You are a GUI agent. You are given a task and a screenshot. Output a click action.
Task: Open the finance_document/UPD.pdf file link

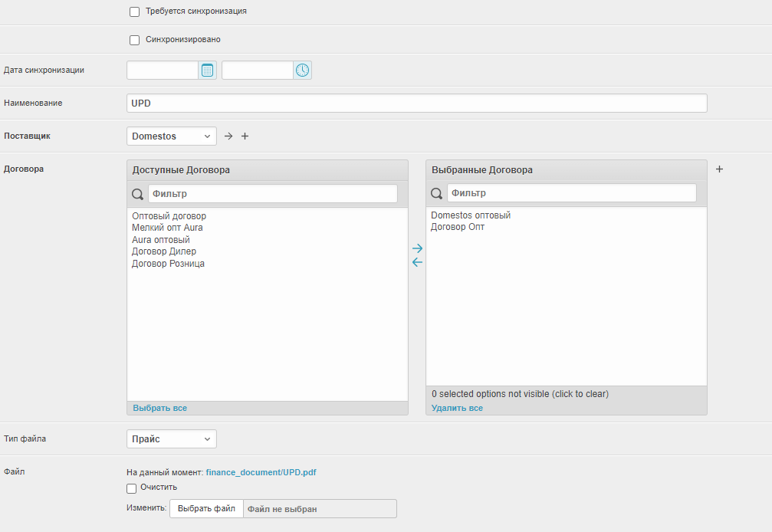pyautogui.click(x=261, y=472)
